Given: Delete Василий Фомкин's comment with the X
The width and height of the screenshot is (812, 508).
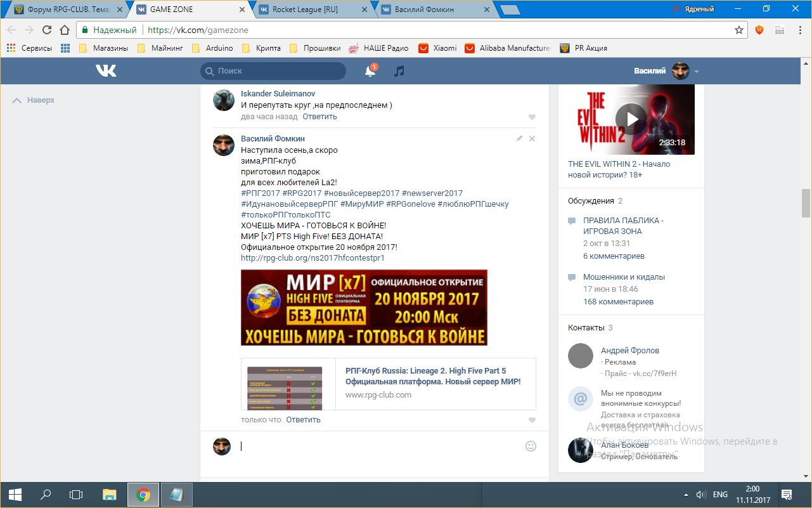Looking at the screenshot, I should (x=532, y=138).
